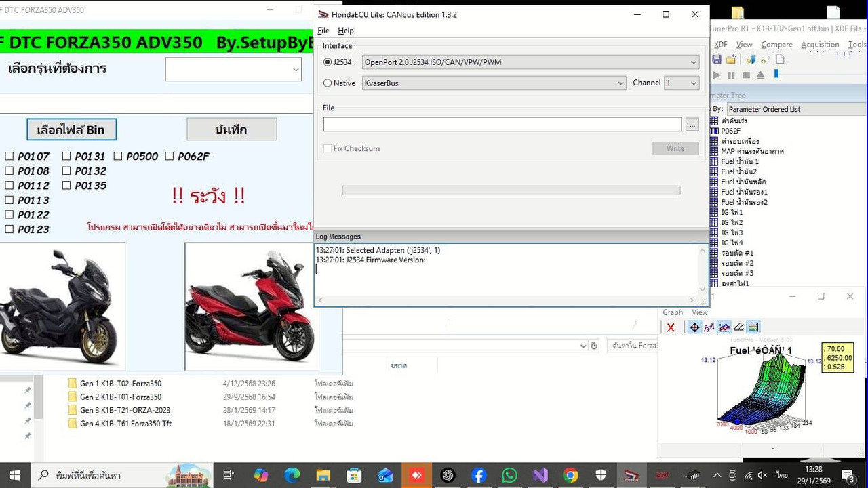Select the J2534 interface radio button
The height and width of the screenshot is (488, 868).
pos(328,62)
